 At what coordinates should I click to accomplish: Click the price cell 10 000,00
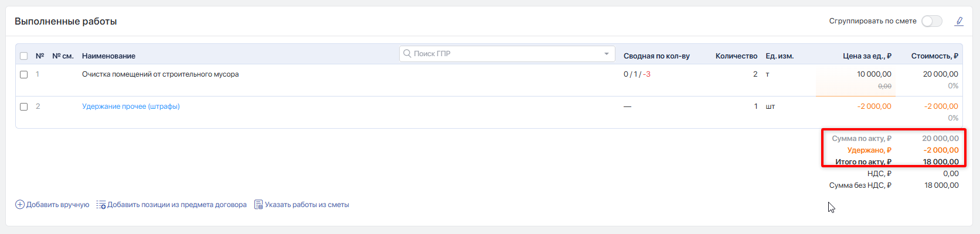[x=873, y=74]
